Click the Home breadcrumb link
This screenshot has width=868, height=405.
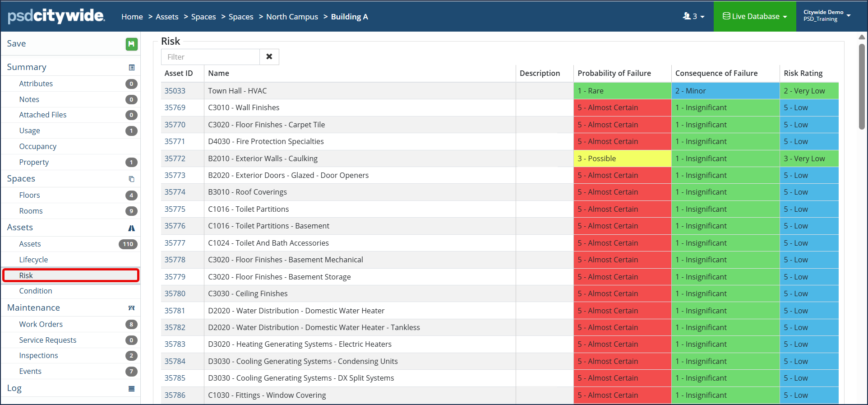[132, 17]
